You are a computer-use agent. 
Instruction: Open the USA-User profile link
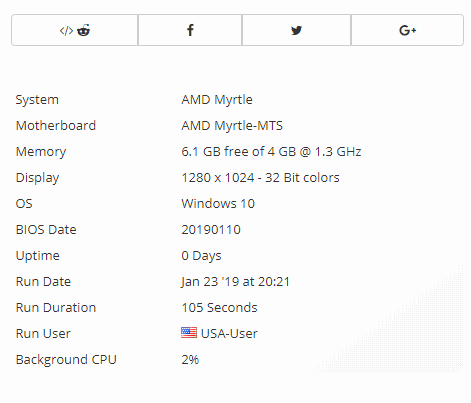(x=229, y=334)
